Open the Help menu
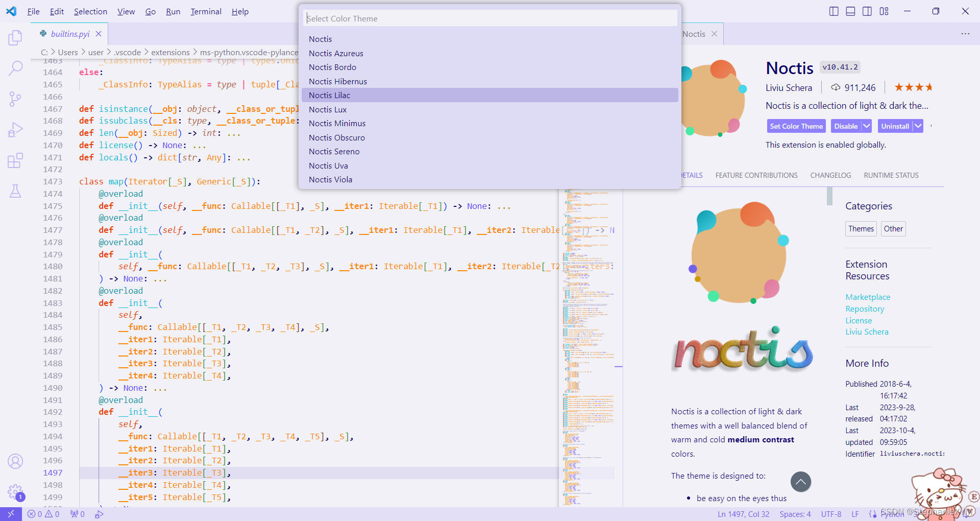Viewport: 980px width, 521px height. tap(240, 11)
